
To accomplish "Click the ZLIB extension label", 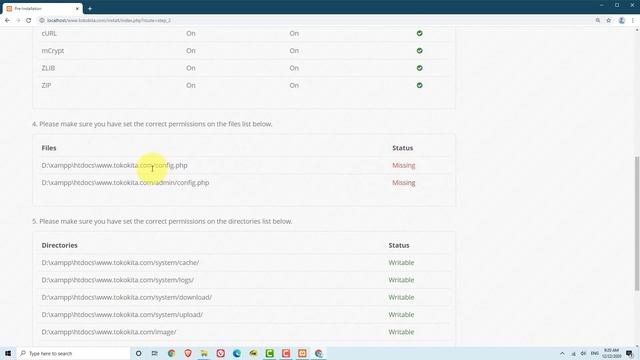I will (x=48, y=68).
